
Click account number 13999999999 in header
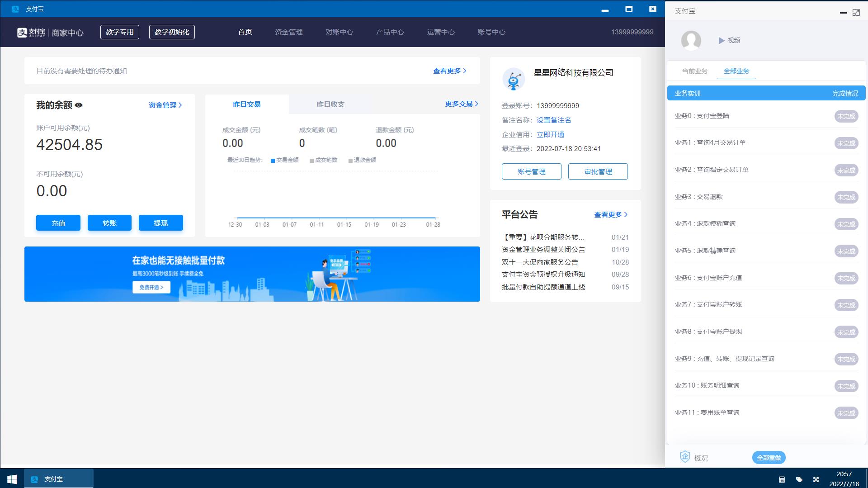click(632, 32)
